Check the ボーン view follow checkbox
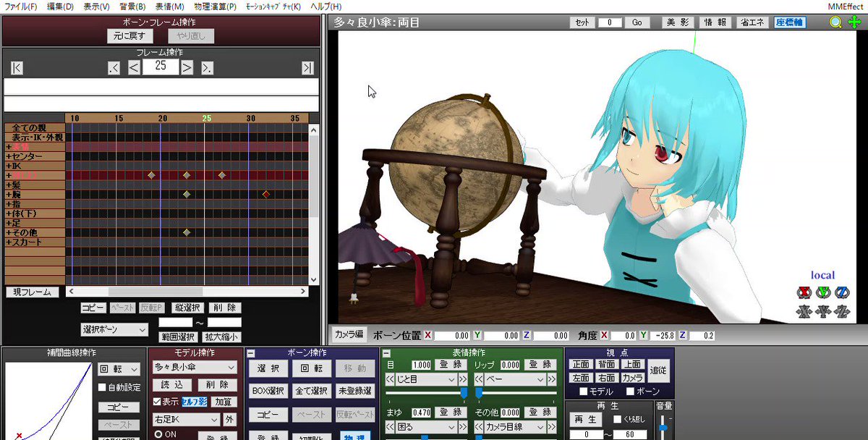Viewport: 868px width, 440px height. (x=630, y=392)
